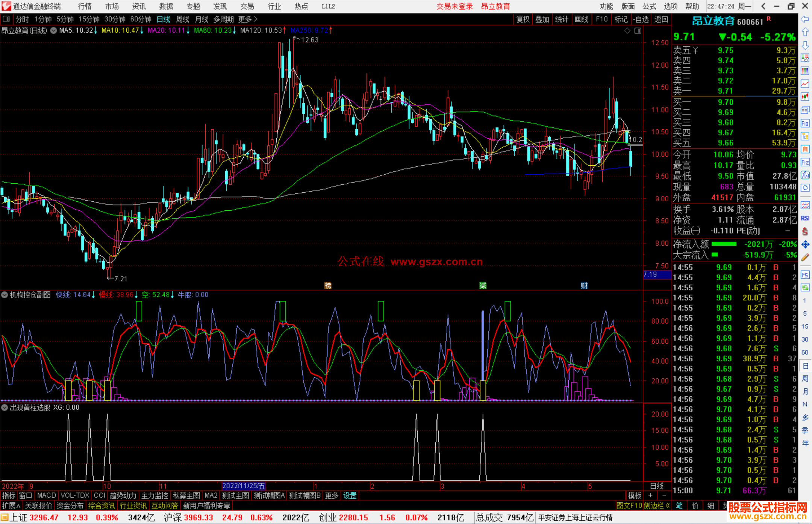Toggle the 出现黄柱选股 panel round button
This screenshot has width=812, height=524.
(5, 408)
